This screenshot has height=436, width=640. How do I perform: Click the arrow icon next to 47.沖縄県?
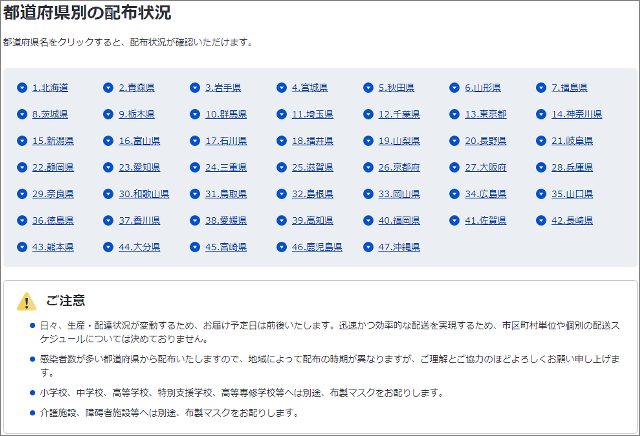point(368,246)
